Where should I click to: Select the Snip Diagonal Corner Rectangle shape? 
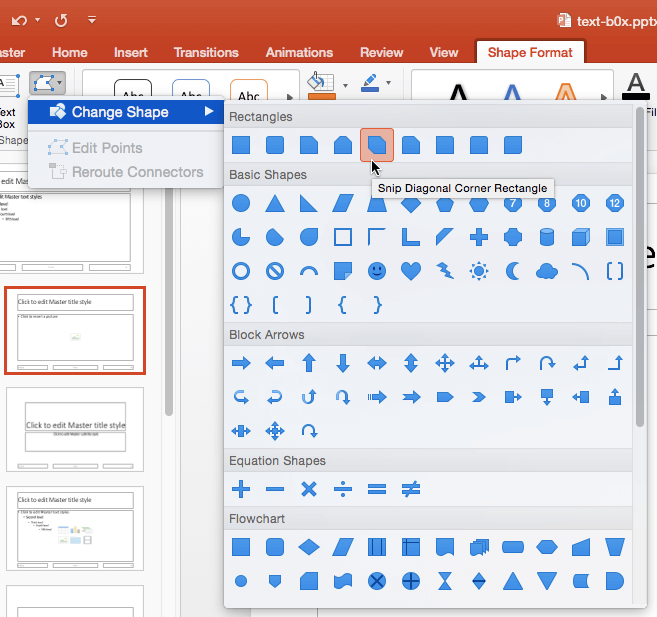(x=377, y=145)
